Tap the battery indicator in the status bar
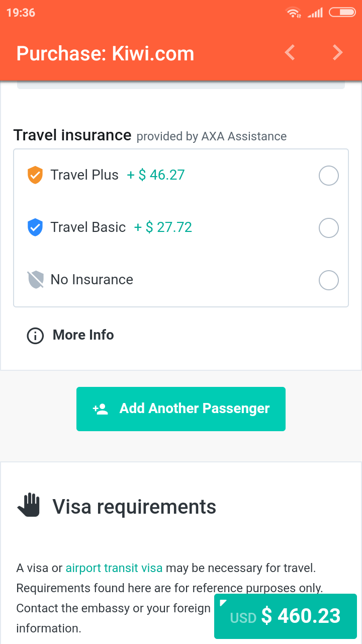 (x=342, y=12)
